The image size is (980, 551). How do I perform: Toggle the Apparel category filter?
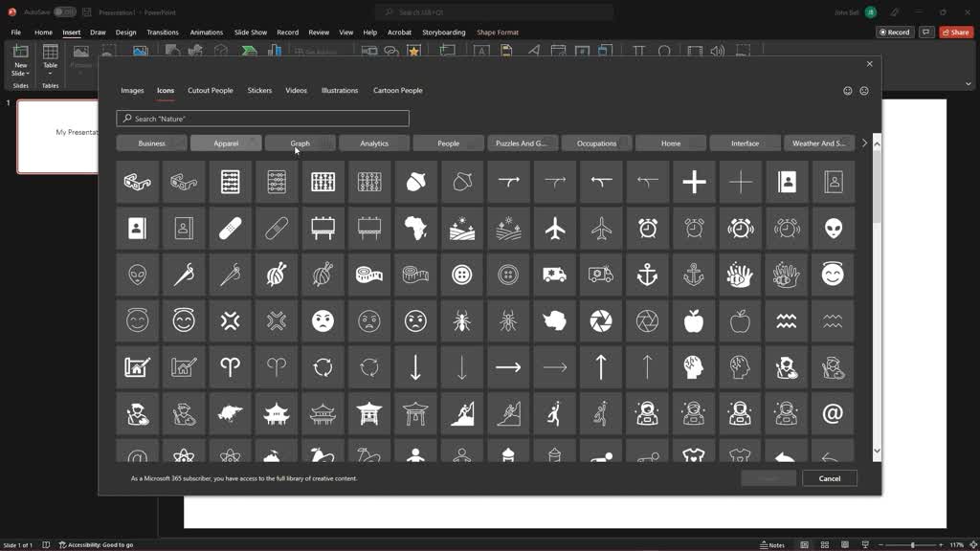pyautogui.click(x=226, y=143)
